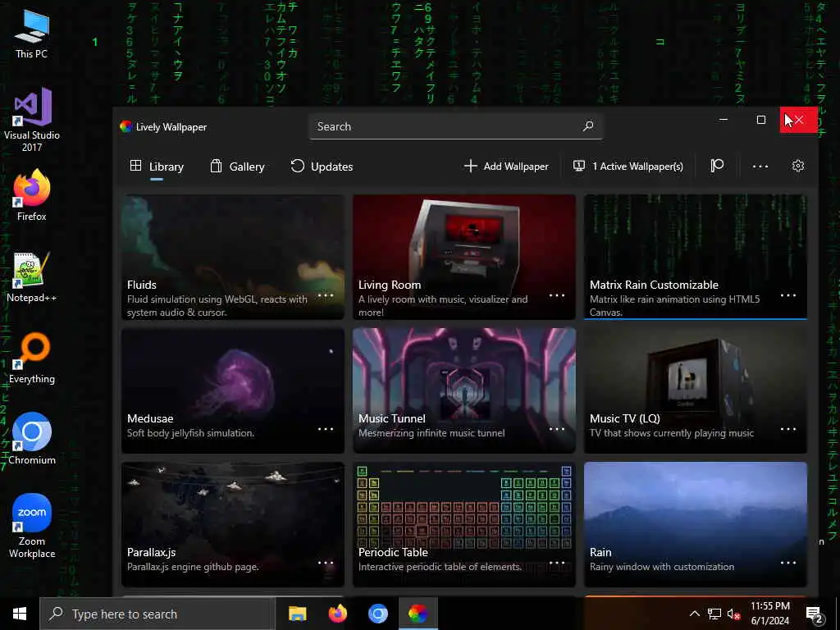Image resolution: width=840 pixels, height=630 pixels.
Task: Select the Periodic Table wallpaper
Action: (x=464, y=524)
